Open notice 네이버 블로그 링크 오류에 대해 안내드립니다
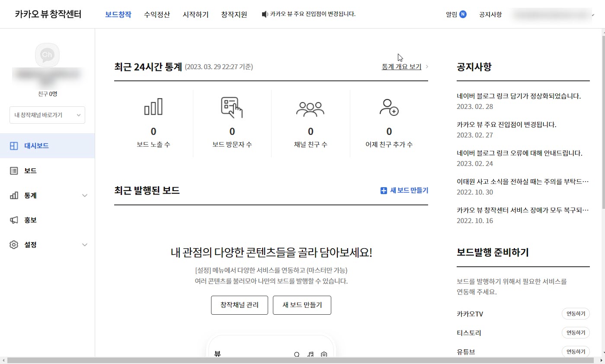The width and height of the screenshot is (605, 364). click(520, 153)
